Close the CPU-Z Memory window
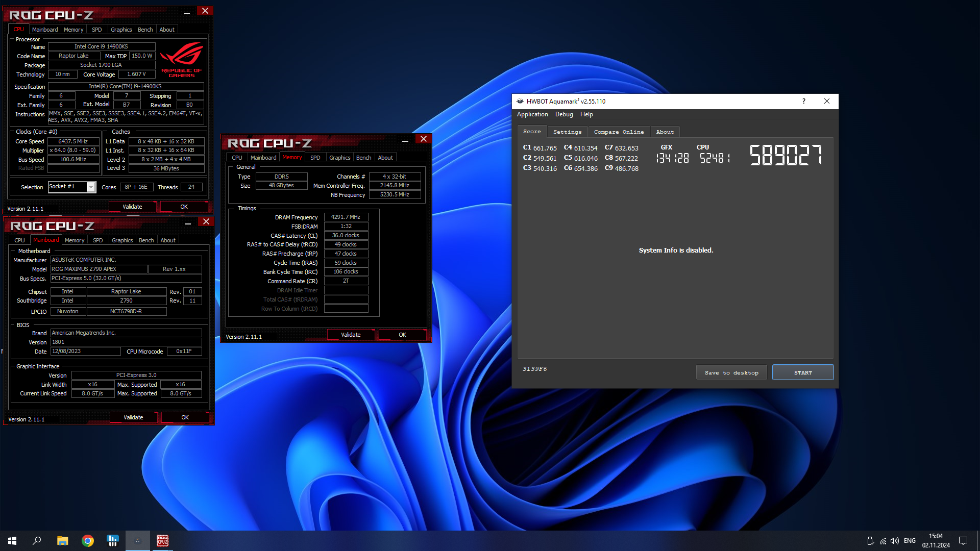This screenshot has height=551, width=980. (424, 139)
